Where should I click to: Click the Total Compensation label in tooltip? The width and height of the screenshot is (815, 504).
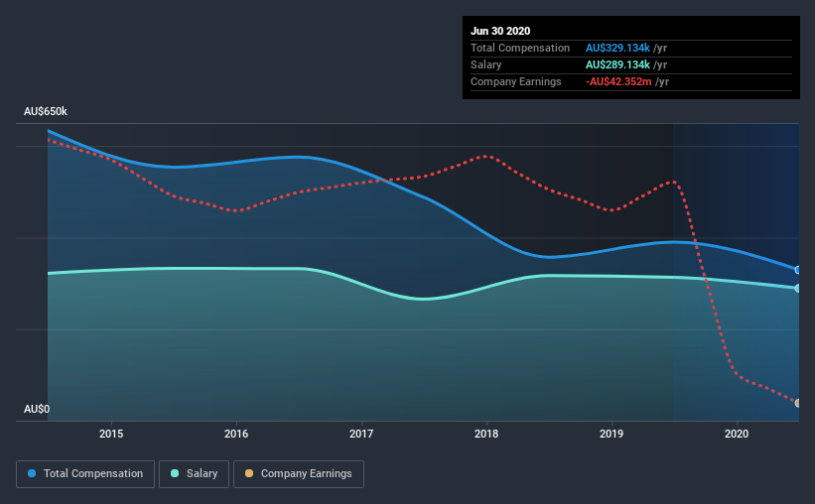click(x=520, y=48)
